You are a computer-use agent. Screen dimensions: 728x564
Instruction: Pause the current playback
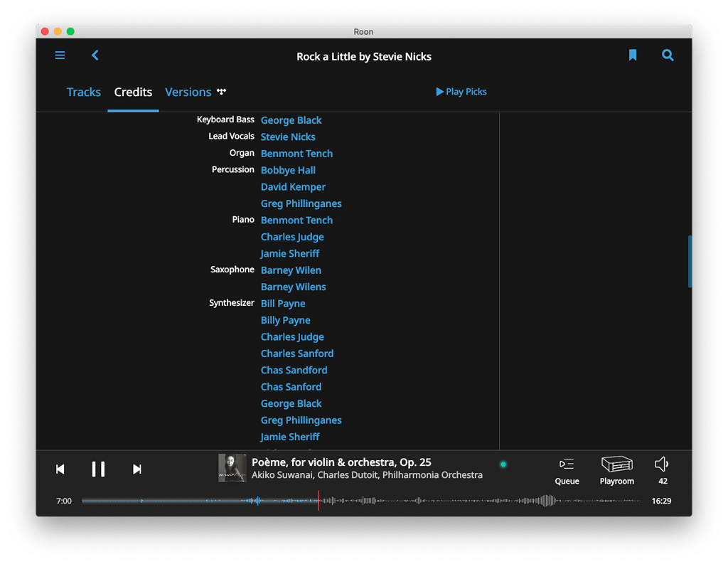pos(98,469)
